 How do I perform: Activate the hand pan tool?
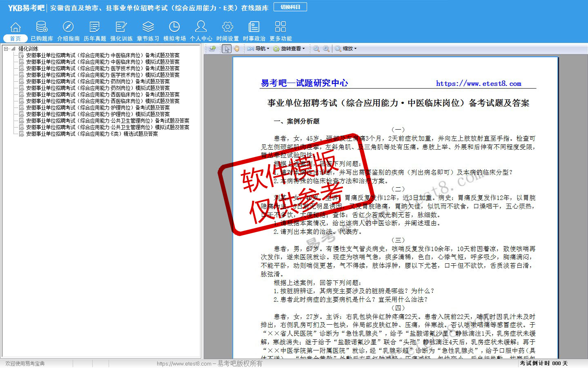[x=236, y=49]
